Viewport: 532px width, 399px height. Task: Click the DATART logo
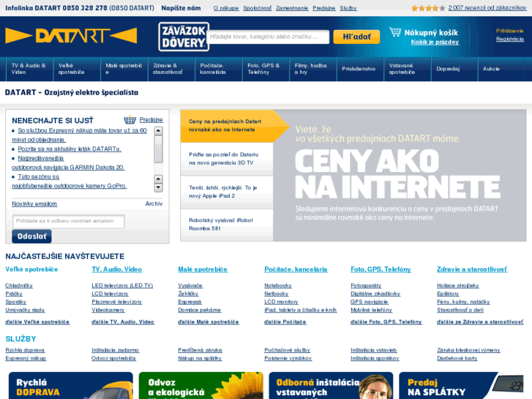click(x=71, y=36)
